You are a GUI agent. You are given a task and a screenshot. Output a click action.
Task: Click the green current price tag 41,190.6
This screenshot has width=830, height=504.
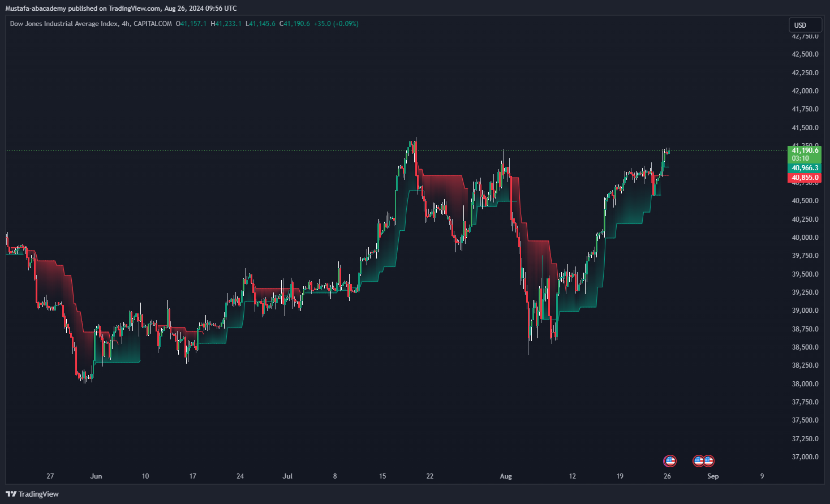(805, 150)
